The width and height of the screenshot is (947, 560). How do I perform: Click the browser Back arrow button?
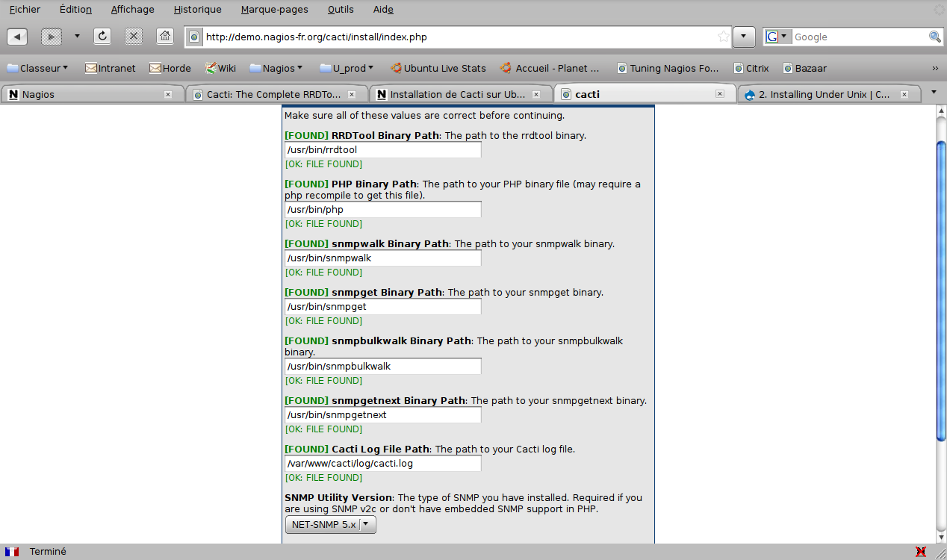click(x=17, y=37)
